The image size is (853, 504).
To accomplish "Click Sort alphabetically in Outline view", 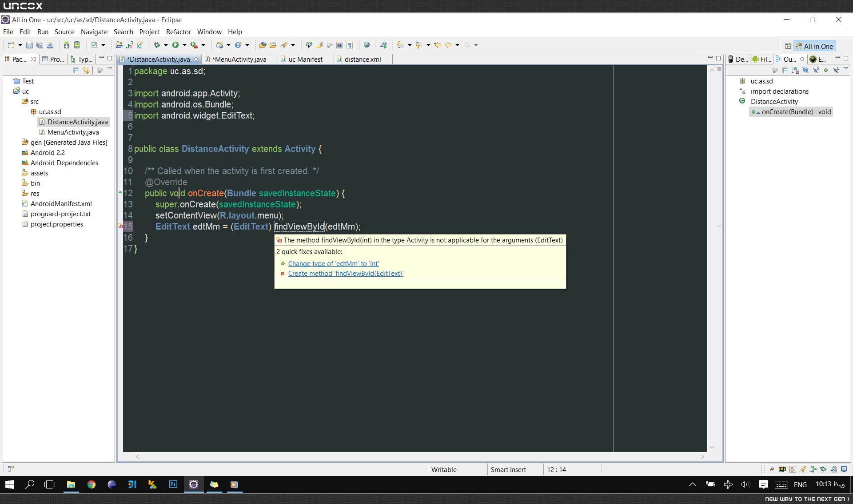I will click(x=795, y=70).
